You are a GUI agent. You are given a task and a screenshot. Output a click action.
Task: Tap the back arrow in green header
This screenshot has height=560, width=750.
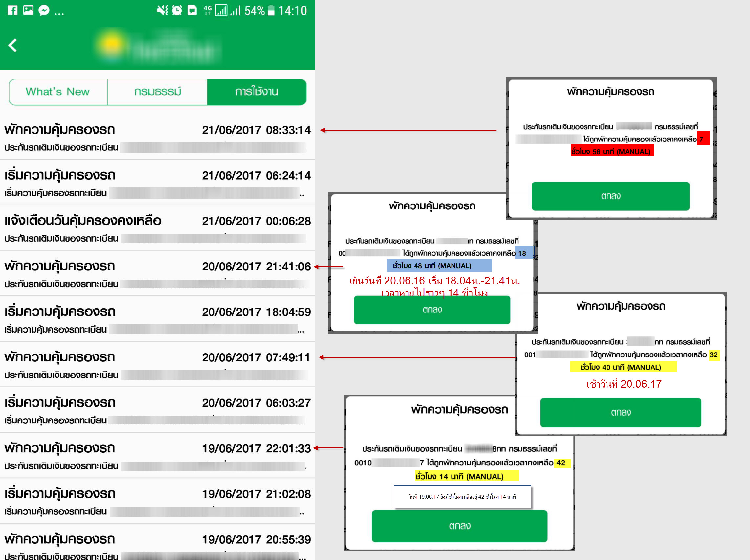[12, 45]
